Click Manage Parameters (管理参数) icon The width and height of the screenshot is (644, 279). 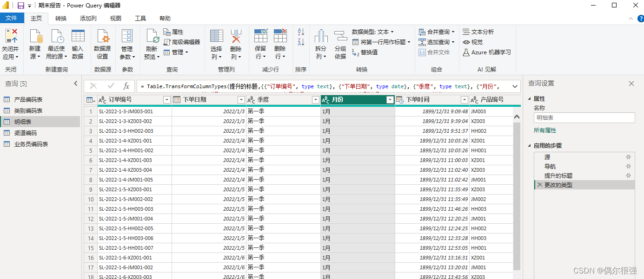127,36
